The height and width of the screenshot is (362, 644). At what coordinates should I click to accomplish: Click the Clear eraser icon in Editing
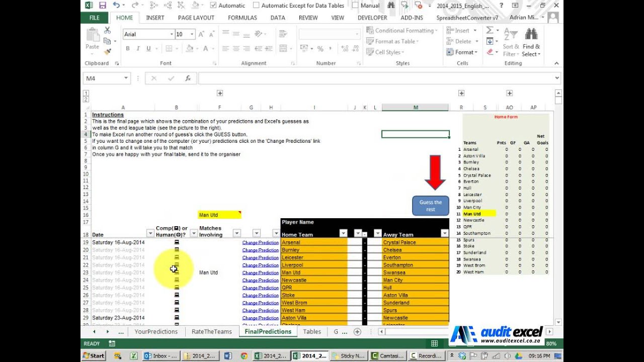(490, 52)
